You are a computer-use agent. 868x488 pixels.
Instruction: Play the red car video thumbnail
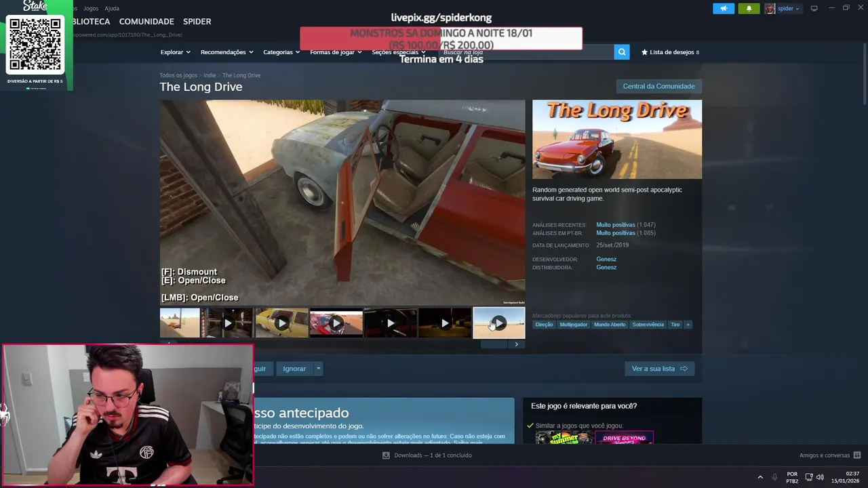pyautogui.click(x=336, y=323)
